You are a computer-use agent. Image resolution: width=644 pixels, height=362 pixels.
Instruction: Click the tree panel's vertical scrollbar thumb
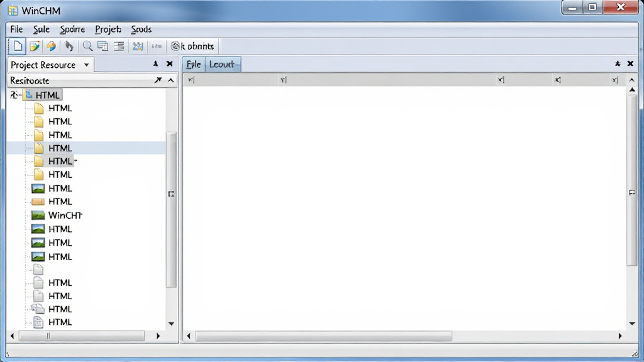172,209
